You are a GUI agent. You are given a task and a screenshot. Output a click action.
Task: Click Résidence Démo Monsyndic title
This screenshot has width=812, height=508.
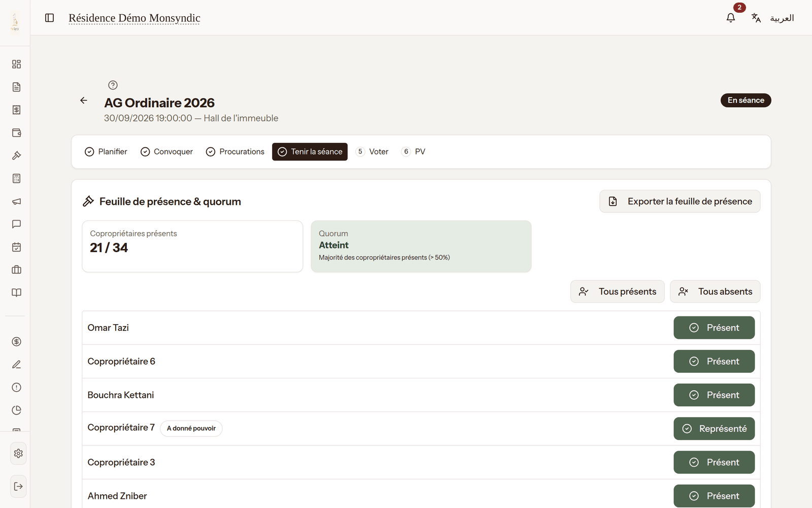pyautogui.click(x=134, y=18)
